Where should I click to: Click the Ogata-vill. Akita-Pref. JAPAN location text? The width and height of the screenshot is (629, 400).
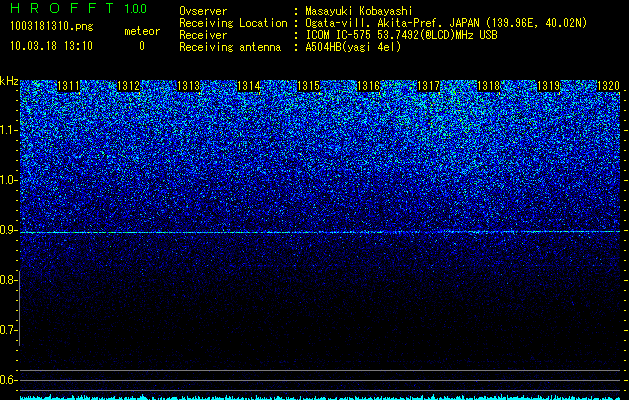pyautogui.click(x=446, y=23)
